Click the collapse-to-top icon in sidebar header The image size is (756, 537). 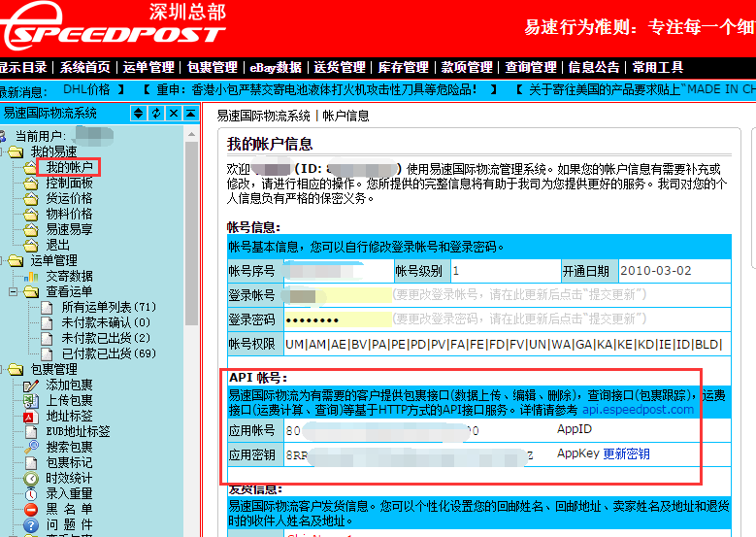click(x=191, y=114)
